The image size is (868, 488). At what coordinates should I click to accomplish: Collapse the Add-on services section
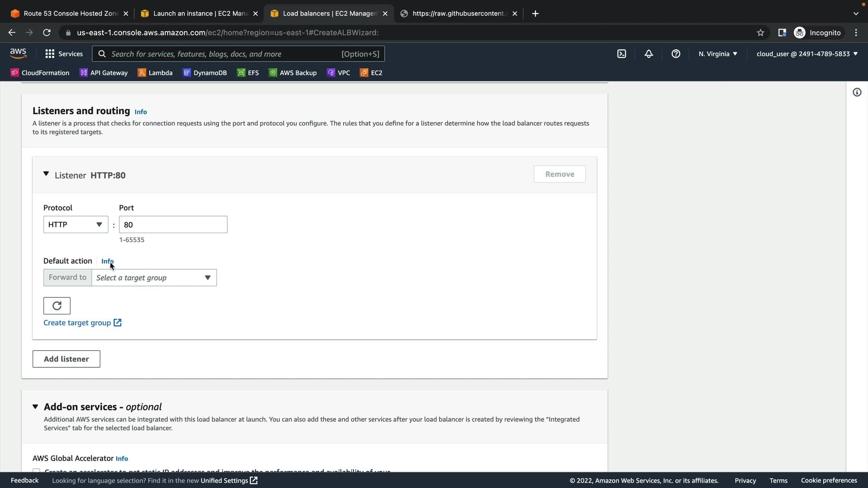click(35, 407)
